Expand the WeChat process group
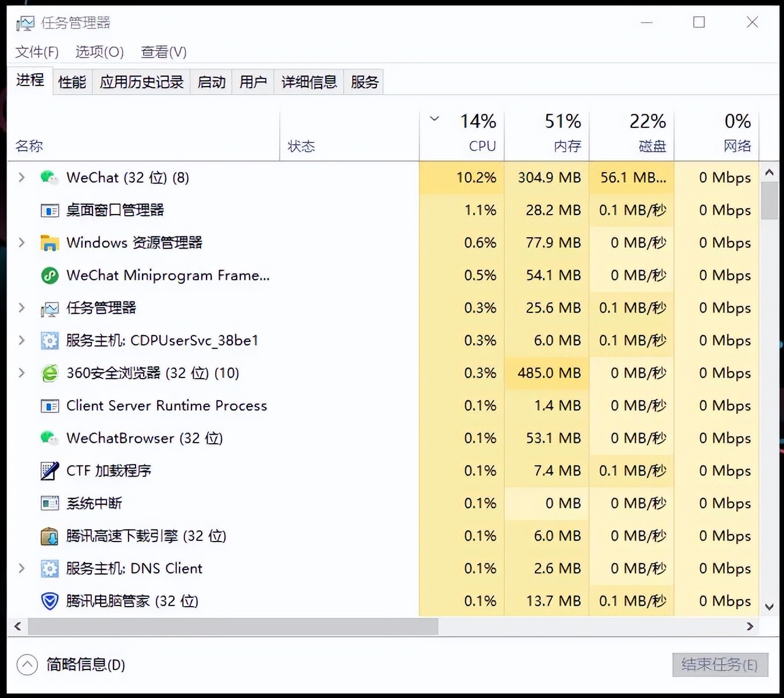The width and height of the screenshot is (784, 698). point(22,177)
